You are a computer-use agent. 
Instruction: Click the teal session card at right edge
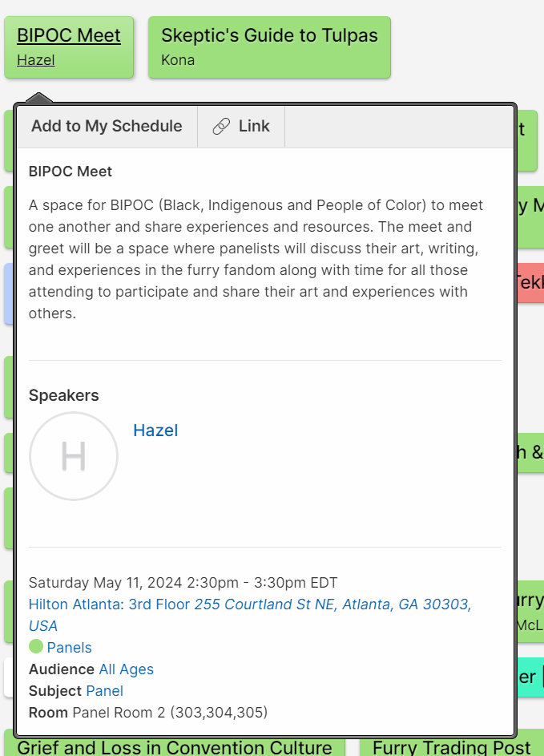[530, 677]
